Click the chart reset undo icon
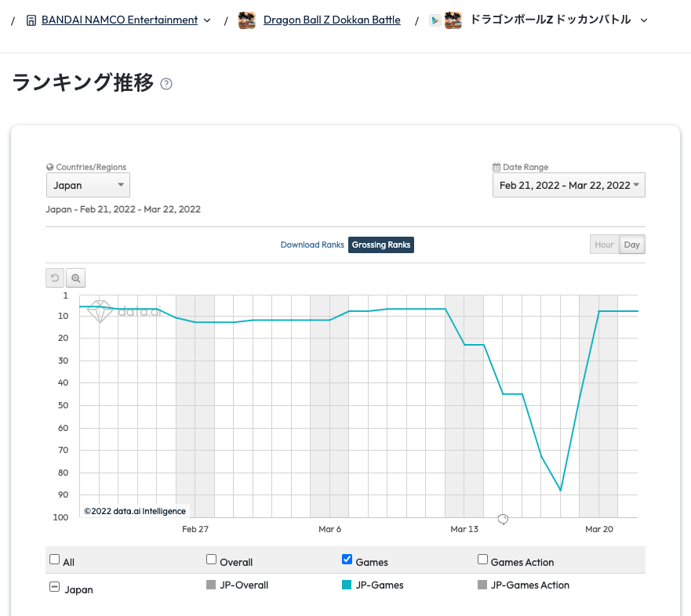Image resolution: width=691 pixels, height=616 pixels. 55,278
